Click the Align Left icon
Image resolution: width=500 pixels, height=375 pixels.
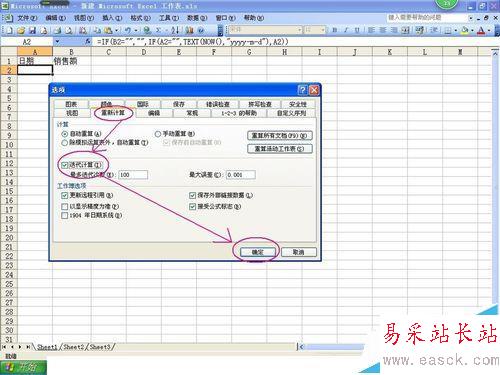click(371, 30)
